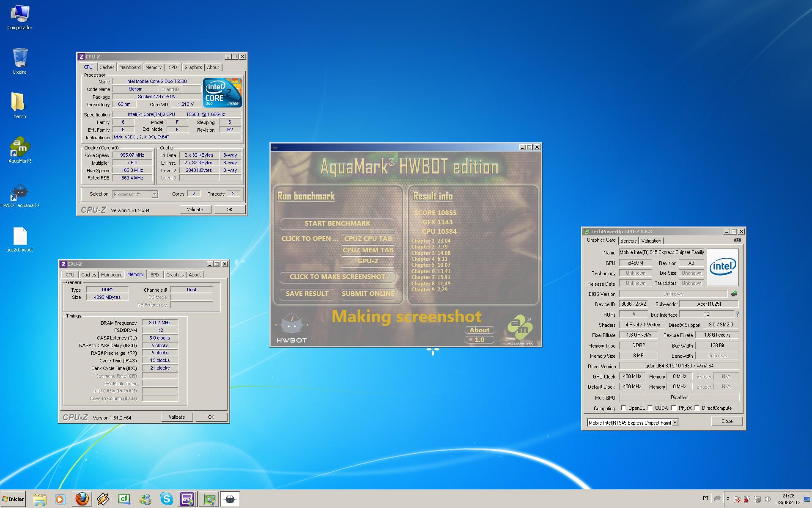Click the Intel Core 2 Duo logo

[x=222, y=92]
